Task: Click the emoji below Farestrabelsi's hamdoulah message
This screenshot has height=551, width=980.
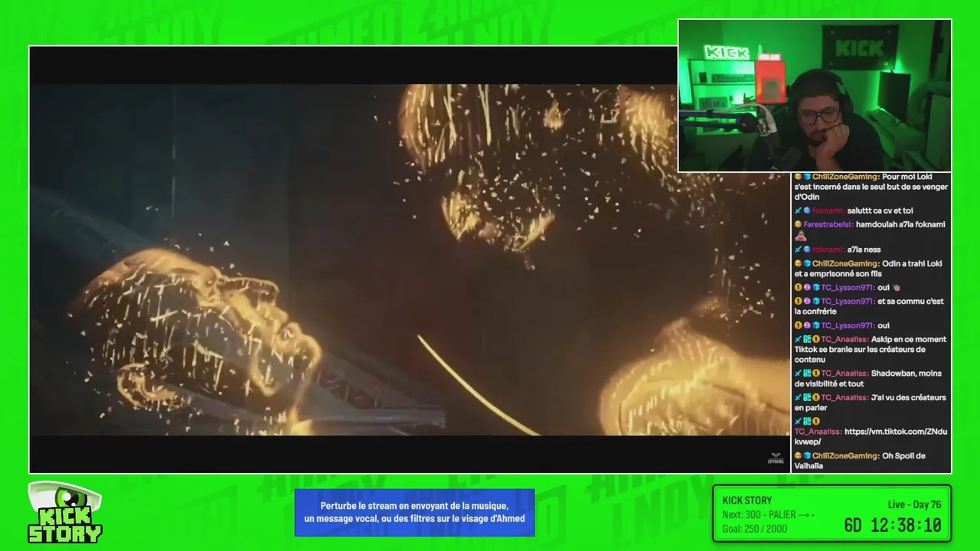Action: coord(800,236)
